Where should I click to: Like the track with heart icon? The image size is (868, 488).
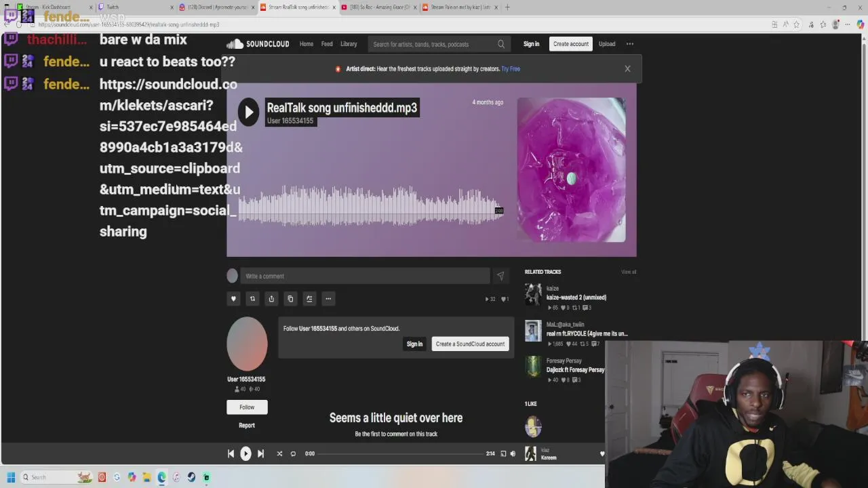(233, 299)
